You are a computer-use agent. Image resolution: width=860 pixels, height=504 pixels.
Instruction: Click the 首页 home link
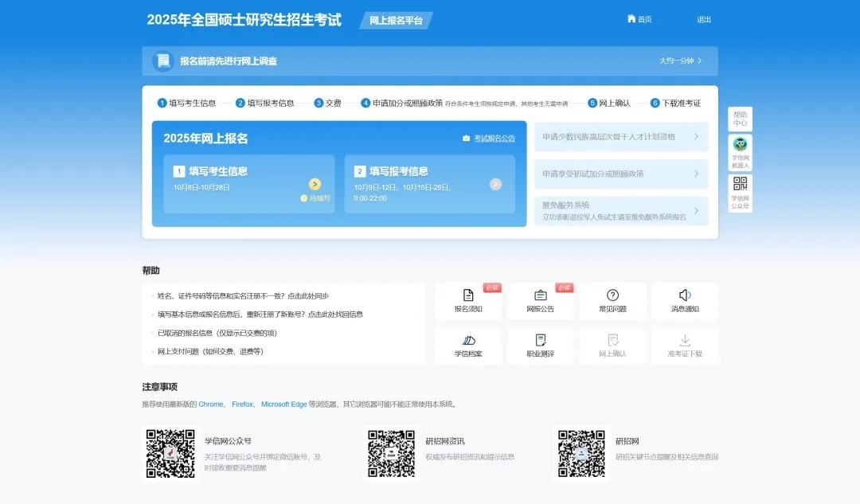(639, 19)
